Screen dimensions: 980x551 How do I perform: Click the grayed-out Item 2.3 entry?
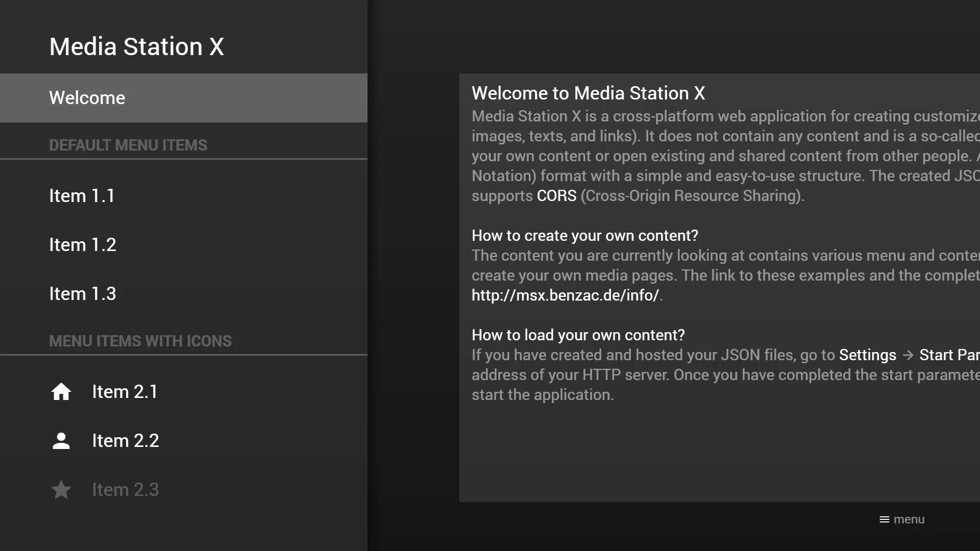click(x=125, y=489)
